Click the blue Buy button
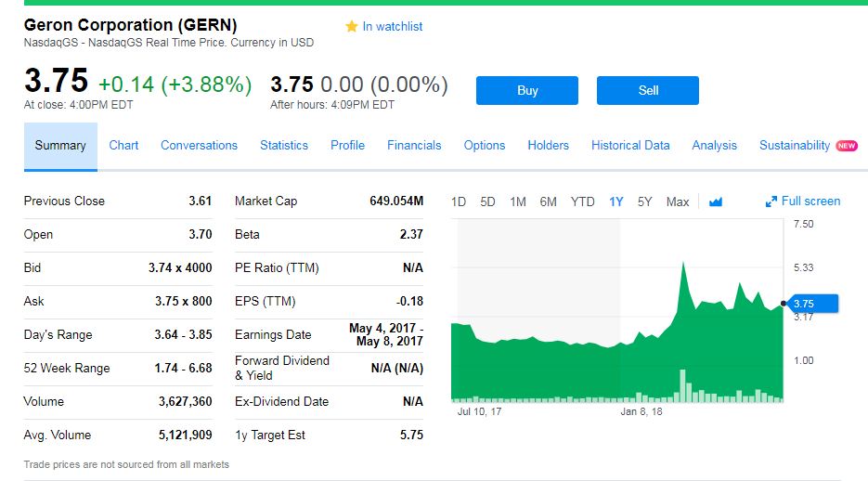The width and height of the screenshot is (868, 481). [527, 90]
